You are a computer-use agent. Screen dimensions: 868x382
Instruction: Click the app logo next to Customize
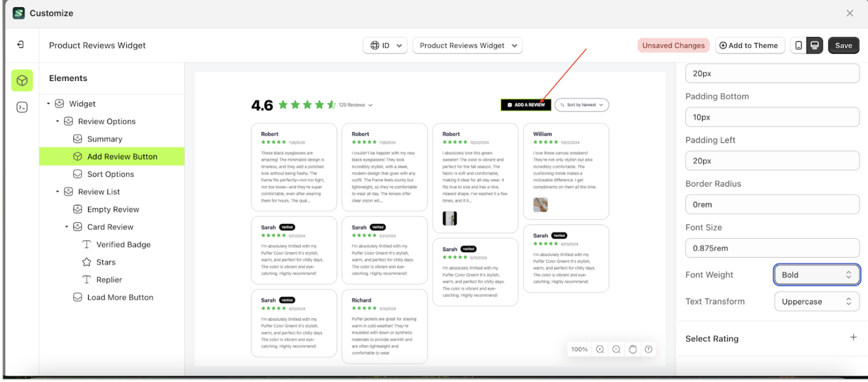pyautogui.click(x=19, y=13)
